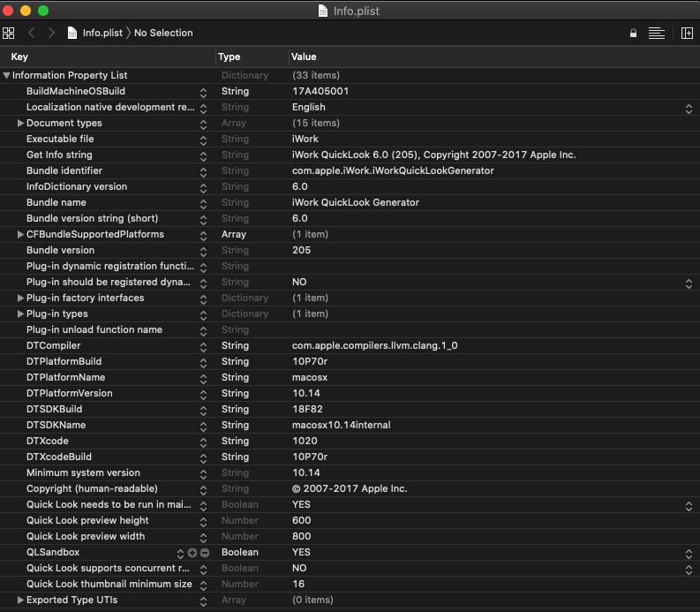Select the Type cell of BuildMachineOSBuild
This screenshot has height=612, width=700.
click(236, 91)
